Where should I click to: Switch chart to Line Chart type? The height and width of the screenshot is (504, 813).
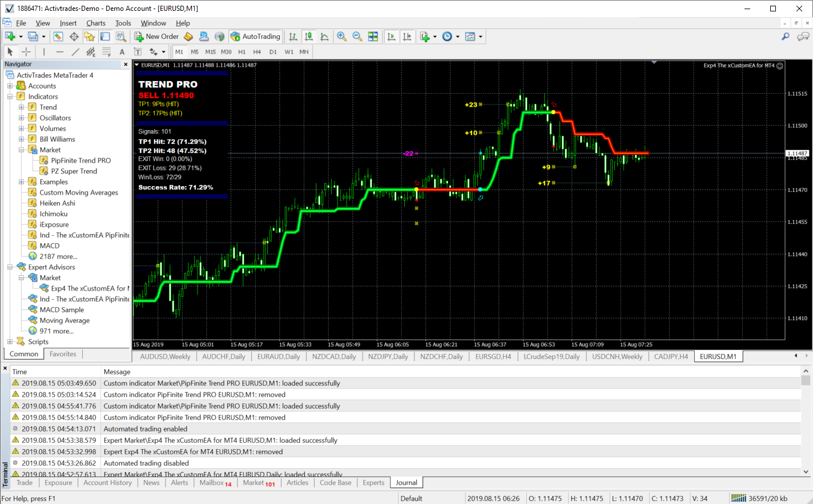click(x=325, y=37)
